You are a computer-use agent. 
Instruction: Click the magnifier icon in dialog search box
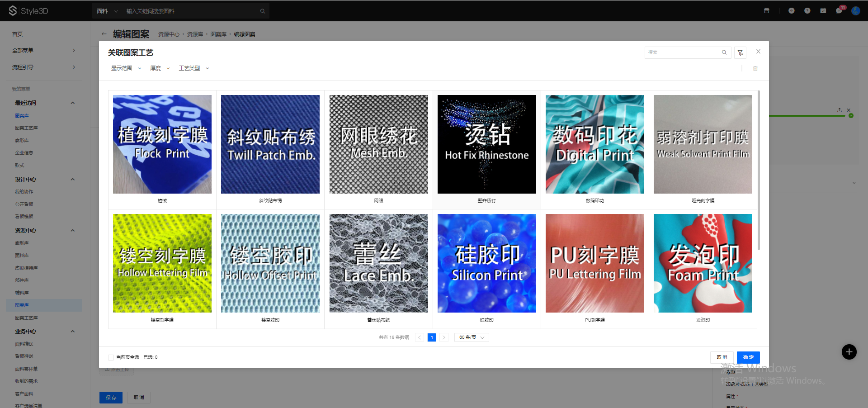(x=724, y=52)
